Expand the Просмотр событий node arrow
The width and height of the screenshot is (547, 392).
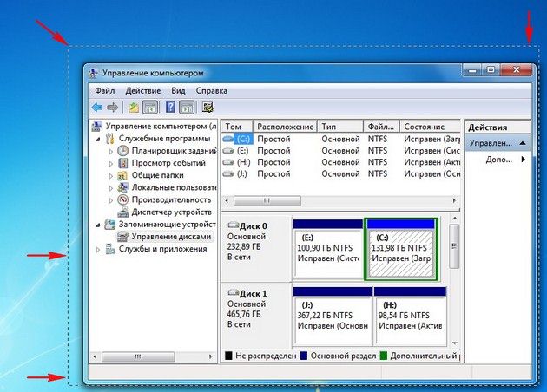[x=111, y=163]
